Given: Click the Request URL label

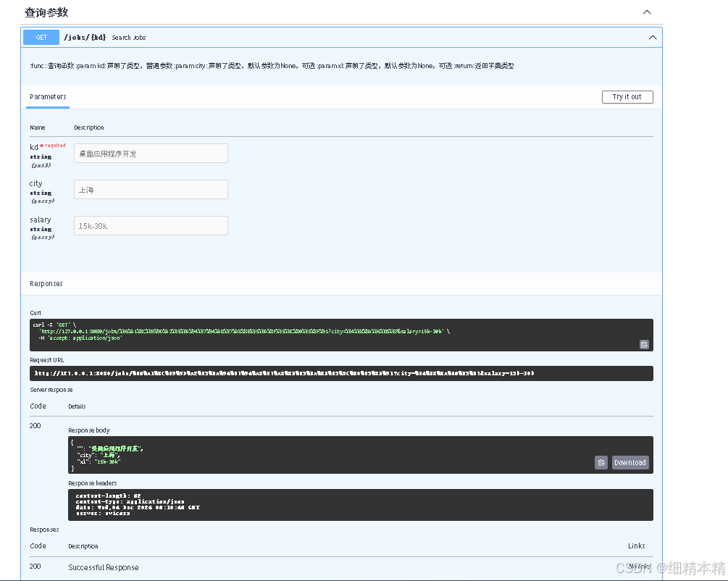Looking at the screenshot, I should point(47,360).
